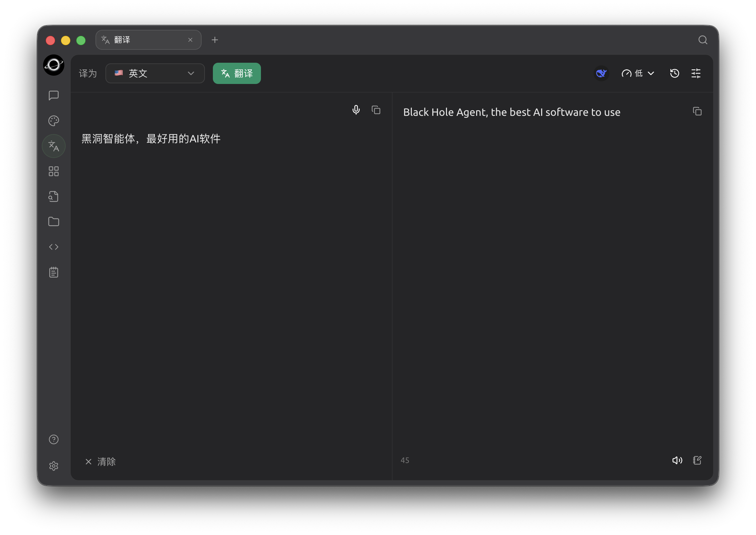
Task: Copy the Chinese source text
Action: [376, 110]
